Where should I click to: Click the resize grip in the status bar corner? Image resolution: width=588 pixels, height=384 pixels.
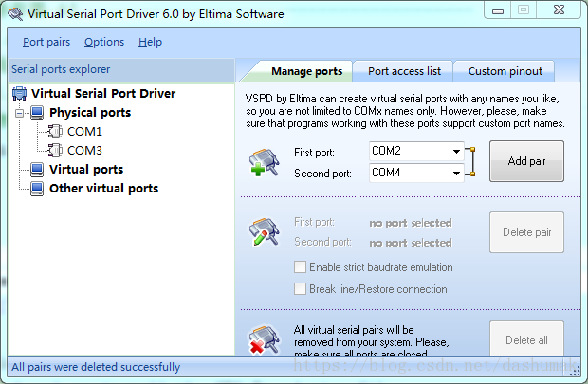click(x=575, y=372)
